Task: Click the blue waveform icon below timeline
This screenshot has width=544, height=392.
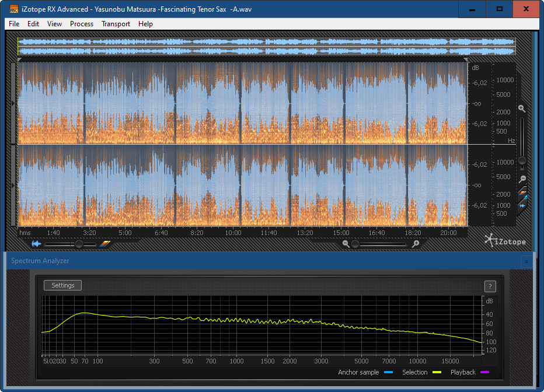Action: pos(36,244)
